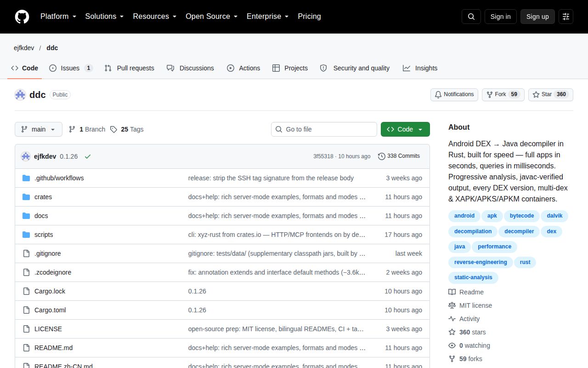Click the ejfkdev avatar beside repo name ddc
This screenshot has height=368, width=588.
click(x=20, y=95)
